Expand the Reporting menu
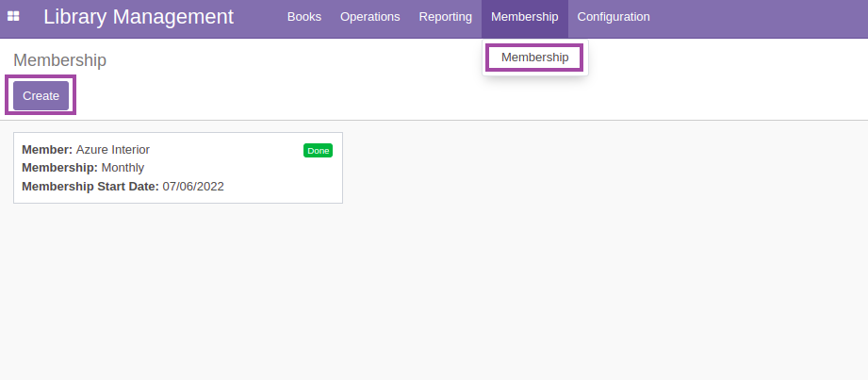 [x=445, y=17]
